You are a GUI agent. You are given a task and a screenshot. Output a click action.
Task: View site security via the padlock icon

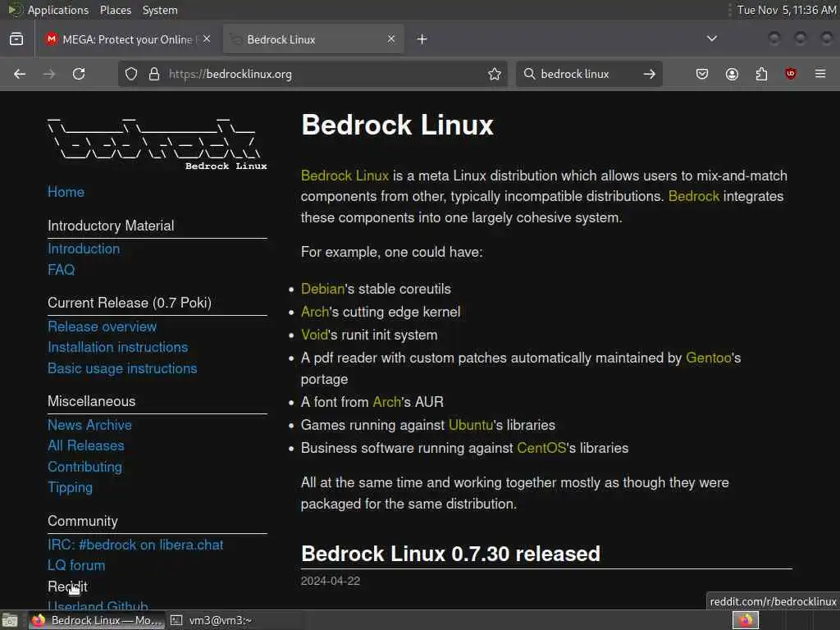pos(154,74)
